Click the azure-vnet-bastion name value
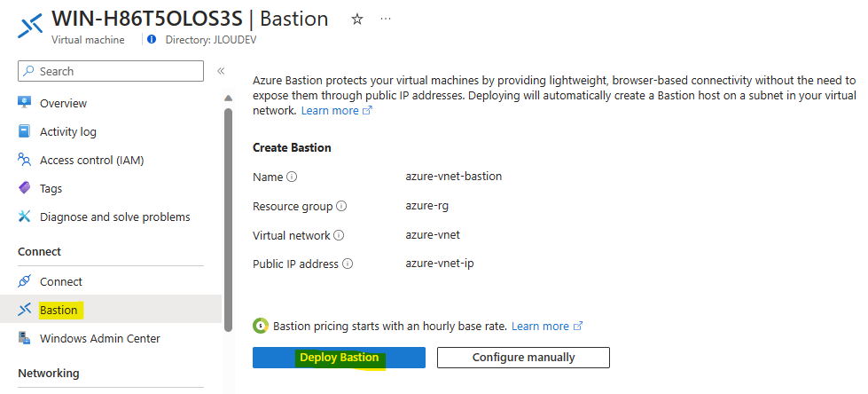This screenshot has height=394, width=868. click(453, 177)
